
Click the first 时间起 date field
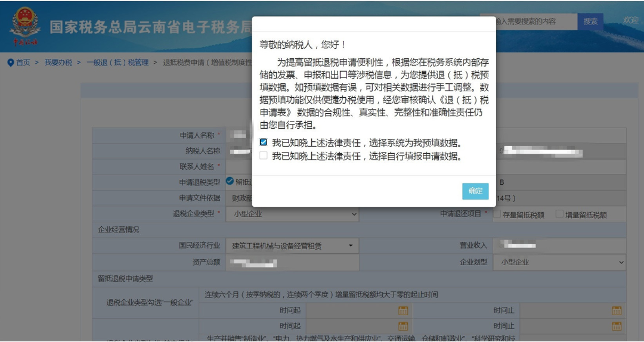click(x=360, y=310)
